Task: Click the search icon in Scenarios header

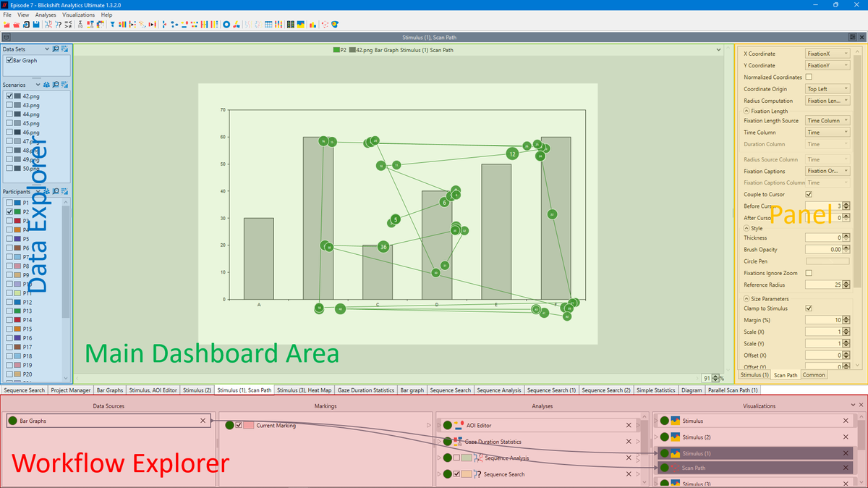Action: 56,85
